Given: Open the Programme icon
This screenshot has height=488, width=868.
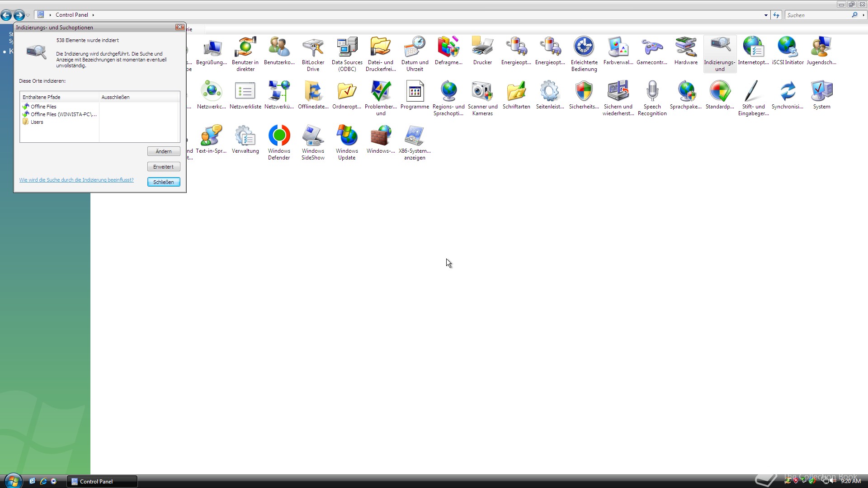Looking at the screenshot, I should click(415, 95).
